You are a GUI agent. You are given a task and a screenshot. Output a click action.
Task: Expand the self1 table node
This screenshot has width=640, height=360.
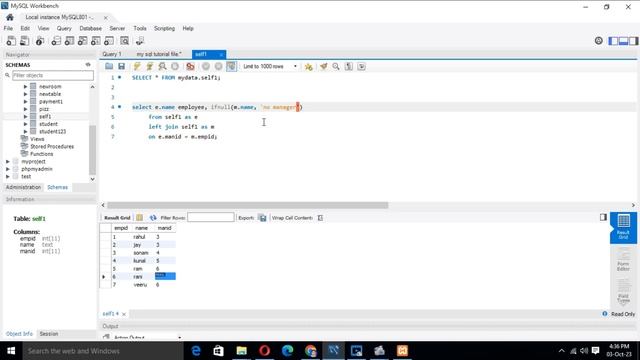pos(25,117)
